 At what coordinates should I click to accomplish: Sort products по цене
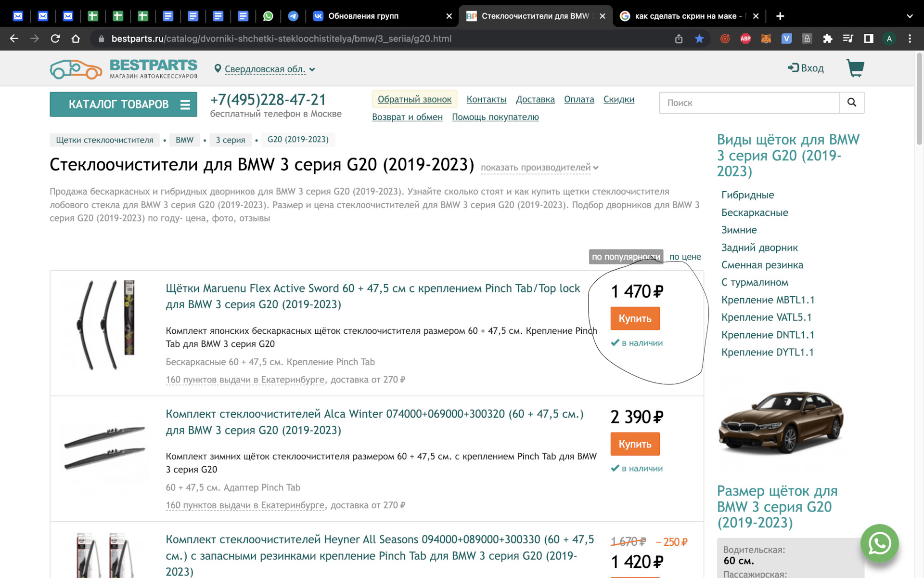point(685,257)
